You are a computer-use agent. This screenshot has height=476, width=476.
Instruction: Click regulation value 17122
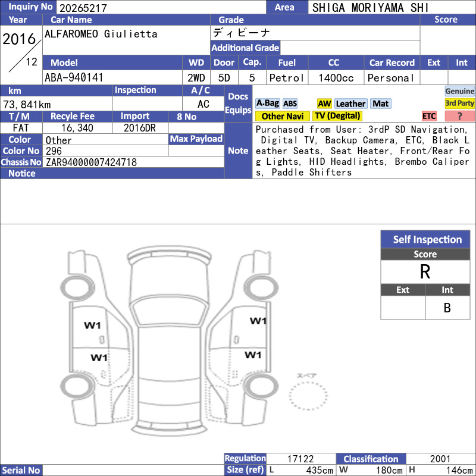coord(300,459)
